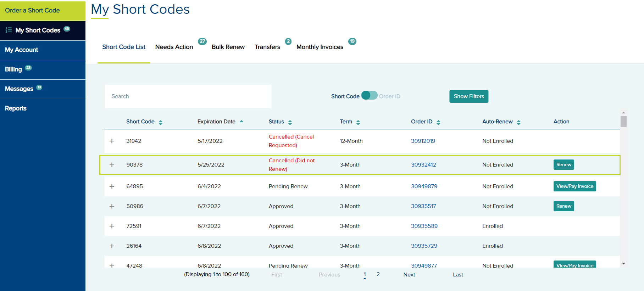Click the Status column sort icon
This screenshot has width=644, height=291.
click(x=290, y=122)
